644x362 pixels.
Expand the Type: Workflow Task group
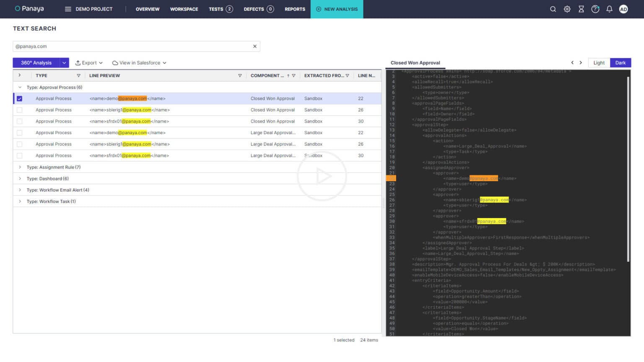coord(20,201)
